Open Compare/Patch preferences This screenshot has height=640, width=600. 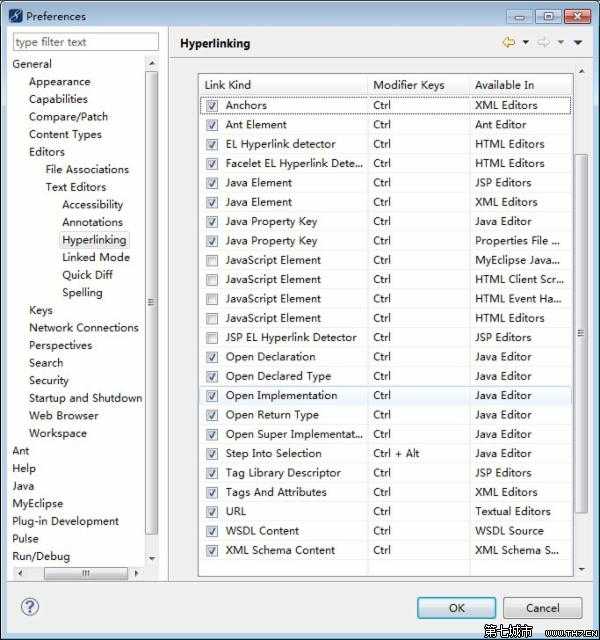(68, 117)
